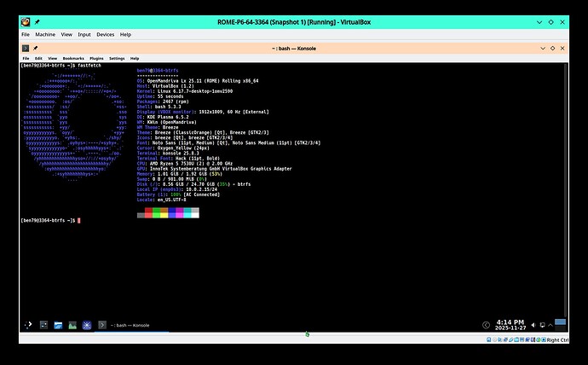Open the VirtualBox File menu
588x365 pixels.
(25, 34)
